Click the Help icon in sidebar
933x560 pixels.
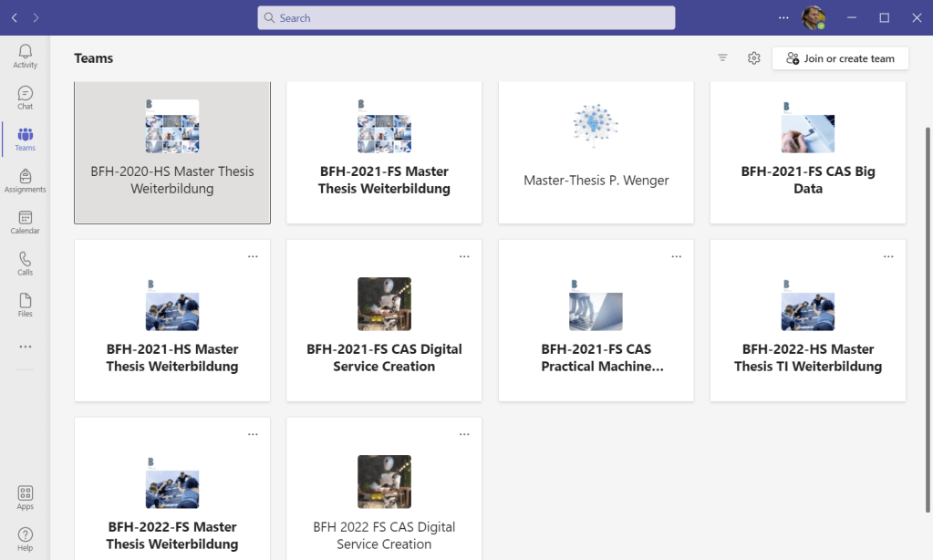(x=25, y=538)
